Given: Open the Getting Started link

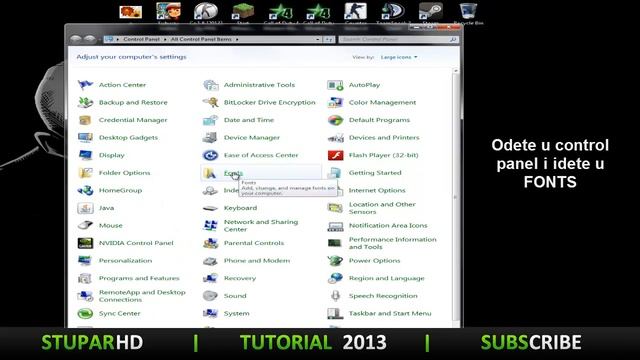Looking at the screenshot, I should (375, 173).
